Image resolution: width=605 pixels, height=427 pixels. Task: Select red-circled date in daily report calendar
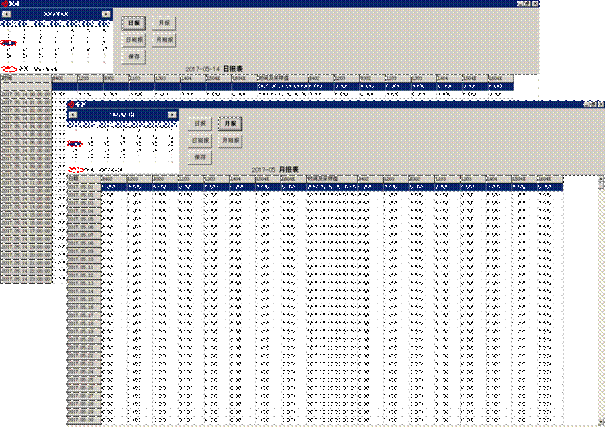(x=8, y=43)
